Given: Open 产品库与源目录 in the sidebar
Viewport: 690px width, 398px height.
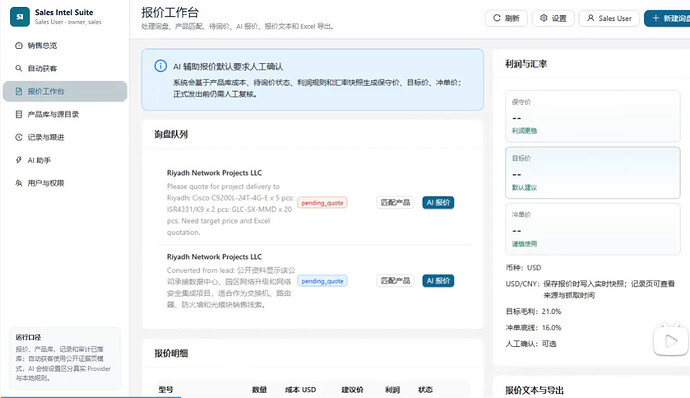Looking at the screenshot, I should (x=65, y=114).
